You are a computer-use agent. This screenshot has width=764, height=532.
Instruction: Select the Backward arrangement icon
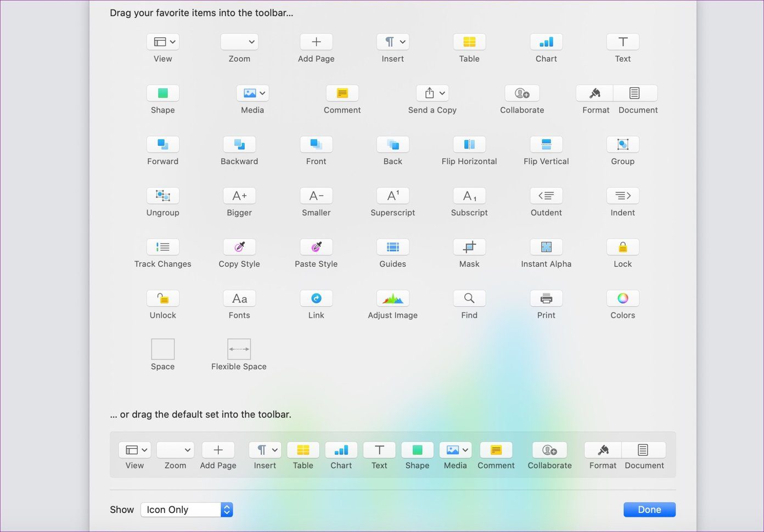coord(239,144)
